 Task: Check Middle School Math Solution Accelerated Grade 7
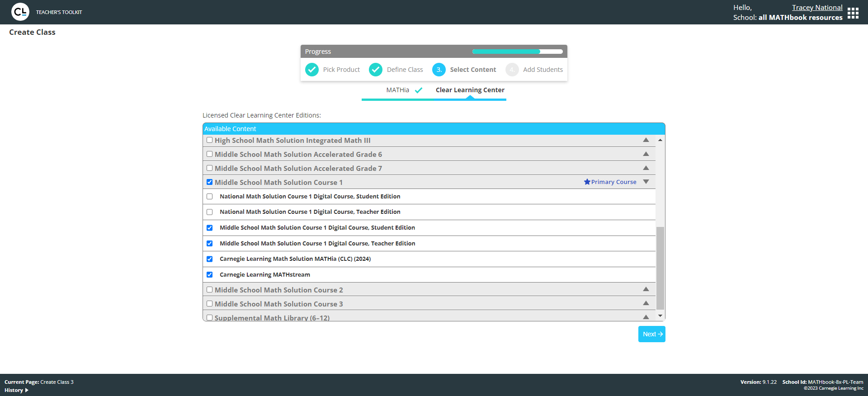pos(210,168)
